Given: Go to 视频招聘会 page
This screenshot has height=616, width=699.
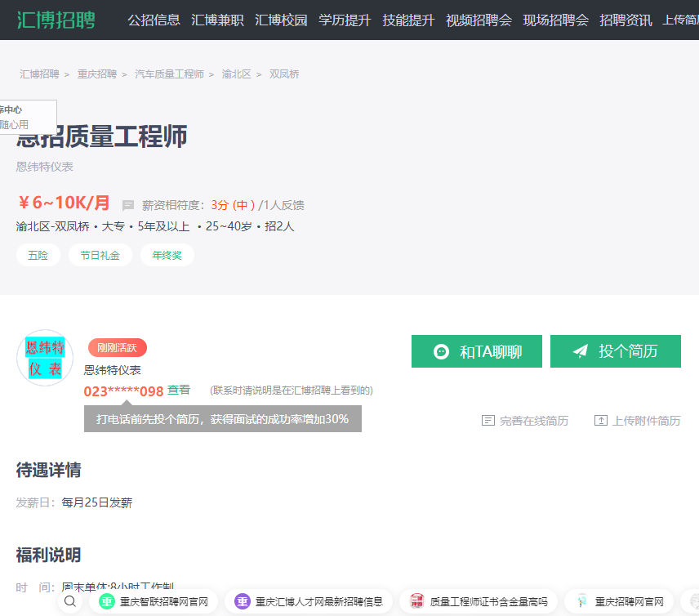Looking at the screenshot, I should click(479, 20).
